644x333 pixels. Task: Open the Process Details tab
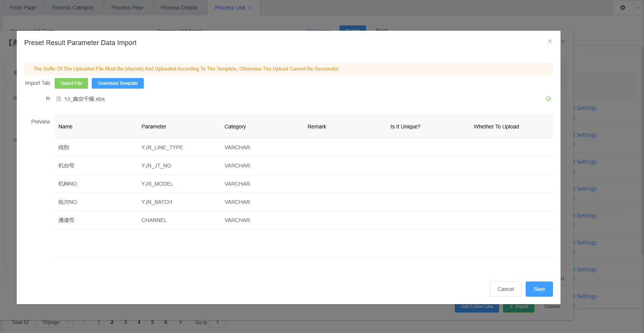coord(179,8)
